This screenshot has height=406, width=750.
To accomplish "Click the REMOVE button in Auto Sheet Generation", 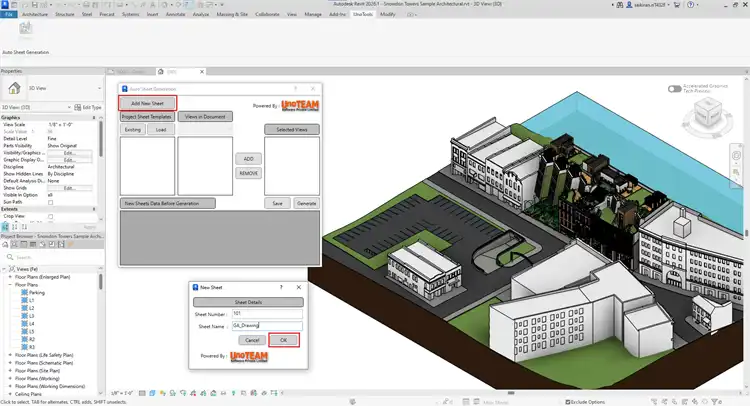I will [248, 173].
